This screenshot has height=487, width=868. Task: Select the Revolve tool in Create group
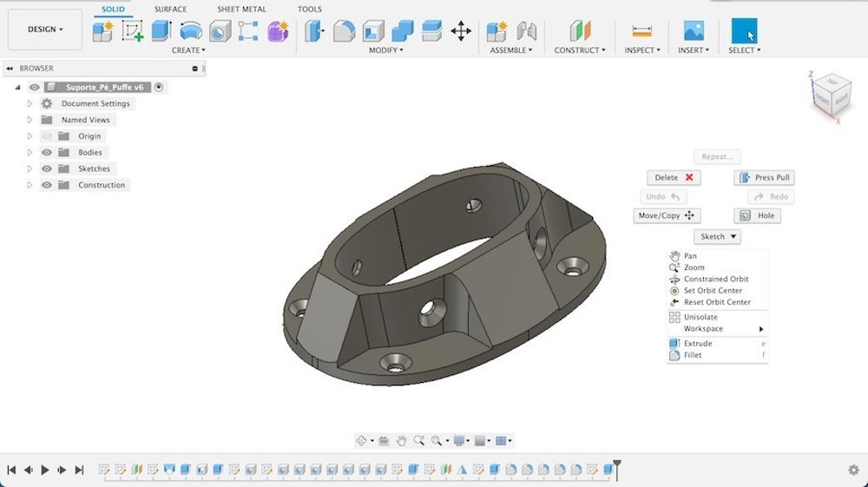pyautogui.click(x=191, y=31)
